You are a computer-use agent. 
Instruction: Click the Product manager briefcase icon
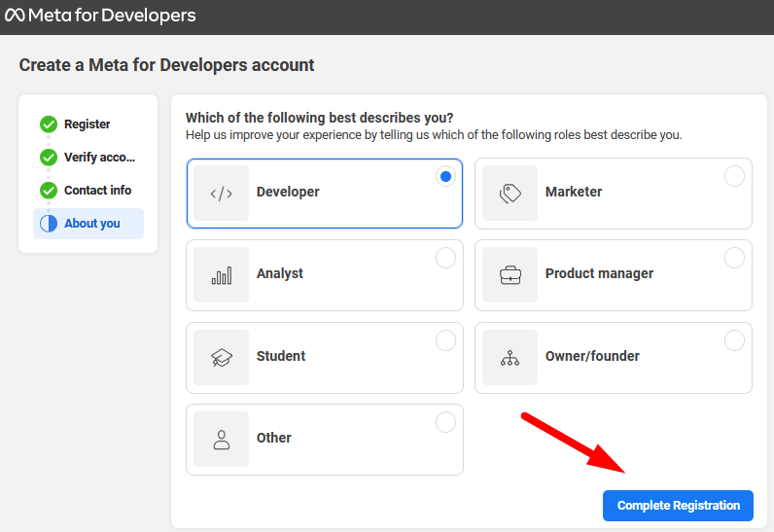point(510,275)
